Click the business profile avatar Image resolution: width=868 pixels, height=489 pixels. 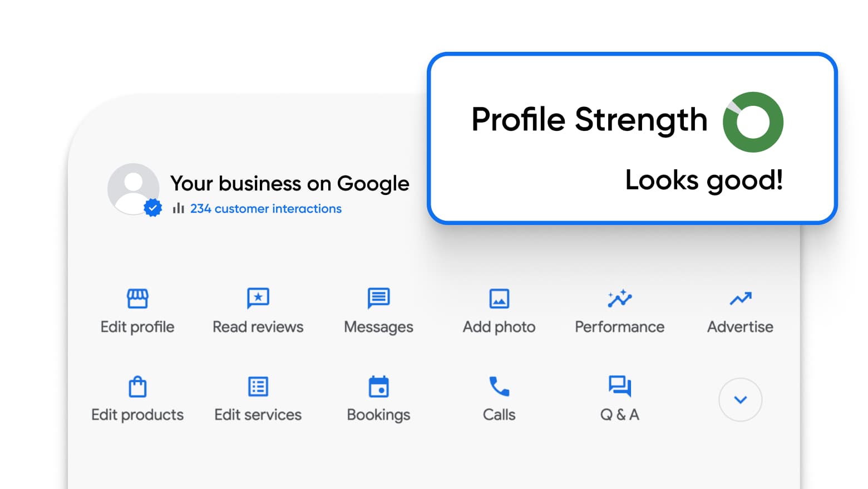click(x=134, y=189)
